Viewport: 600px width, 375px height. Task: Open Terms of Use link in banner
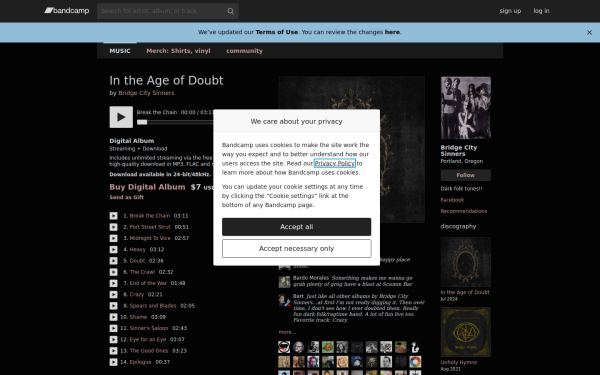tap(276, 32)
